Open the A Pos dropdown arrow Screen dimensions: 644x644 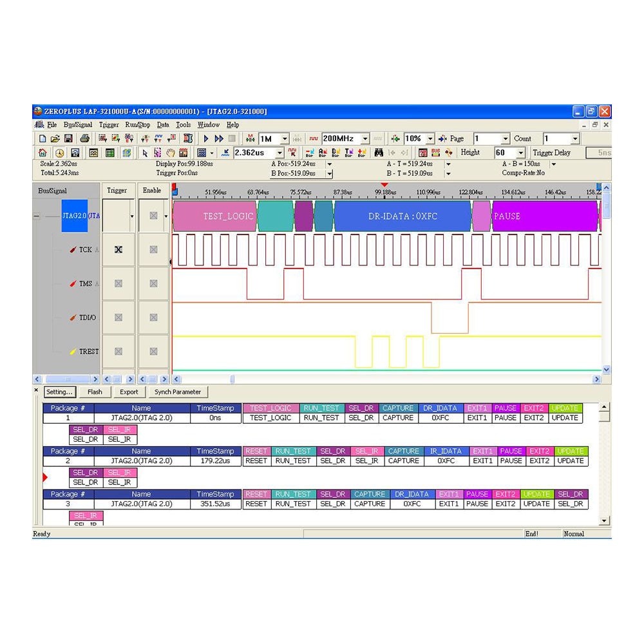pyautogui.click(x=329, y=164)
